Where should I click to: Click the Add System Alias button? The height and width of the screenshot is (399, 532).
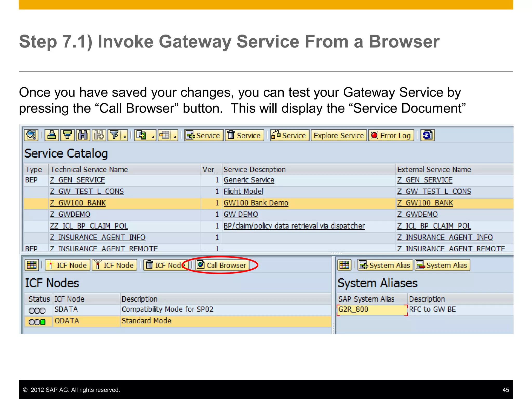click(x=385, y=265)
